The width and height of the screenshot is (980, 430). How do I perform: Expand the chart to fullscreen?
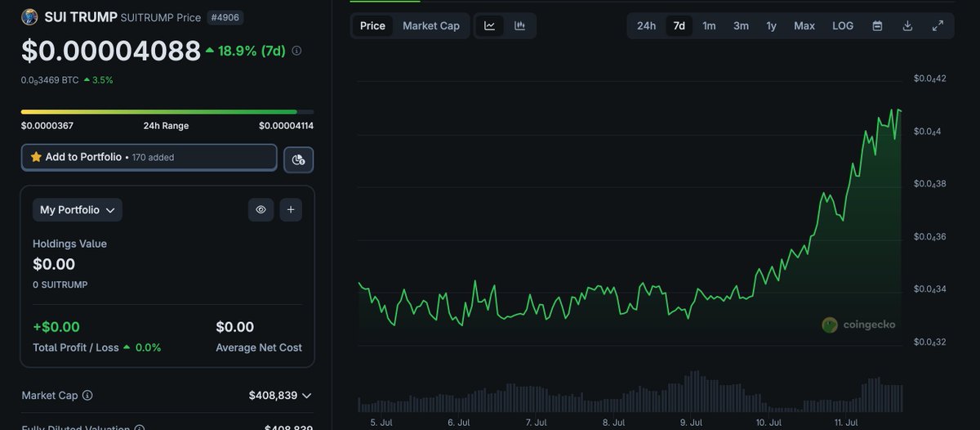click(938, 25)
